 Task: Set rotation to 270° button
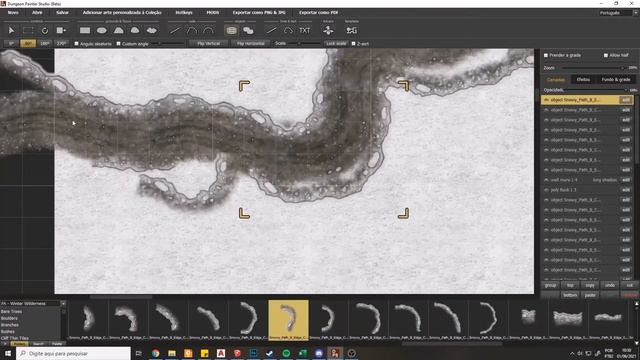(x=62, y=43)
